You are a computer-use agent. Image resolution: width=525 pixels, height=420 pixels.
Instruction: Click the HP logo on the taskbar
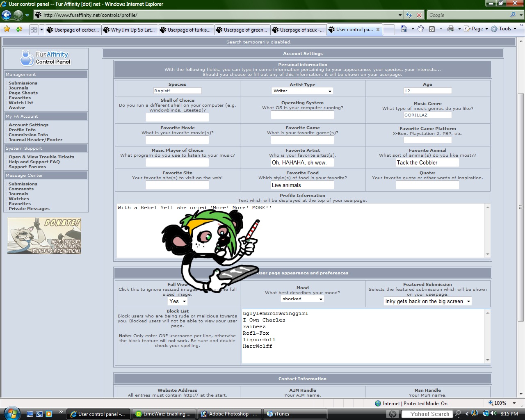393,414
